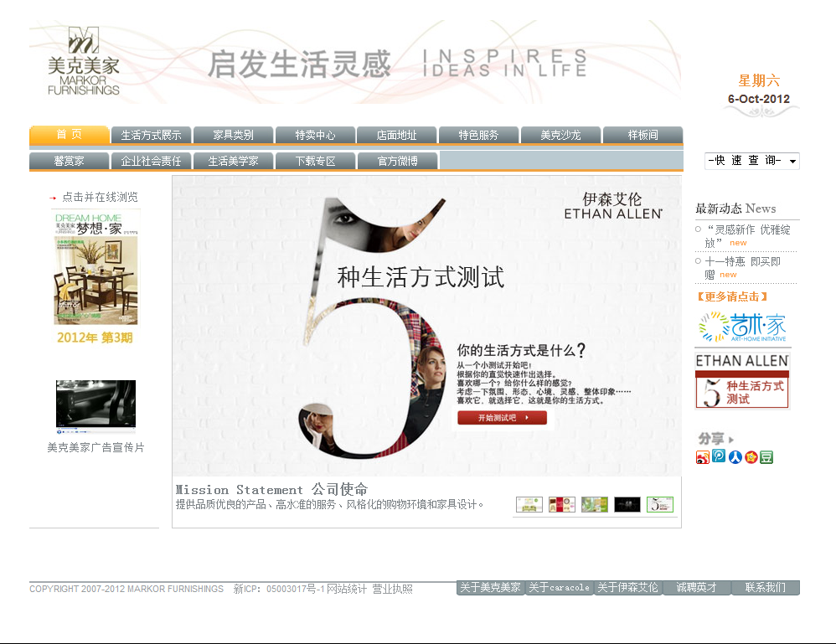Open the 快速查询 quick search dropdown
Screen dimensions: 836x644
click(x=751, y=161)
